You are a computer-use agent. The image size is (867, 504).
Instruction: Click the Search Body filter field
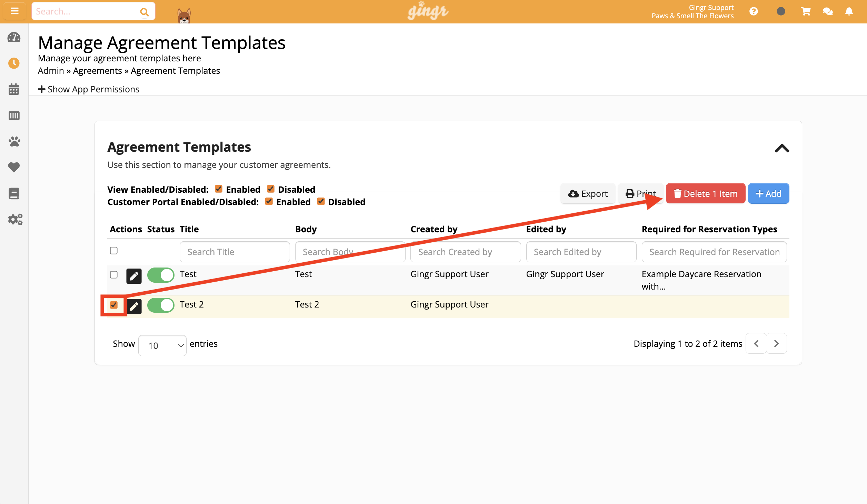(x=350, y=252)
